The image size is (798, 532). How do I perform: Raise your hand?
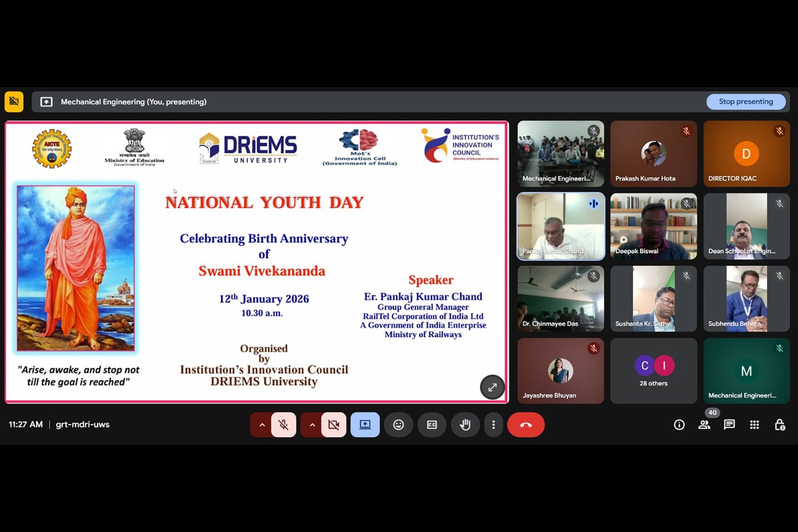465,424
